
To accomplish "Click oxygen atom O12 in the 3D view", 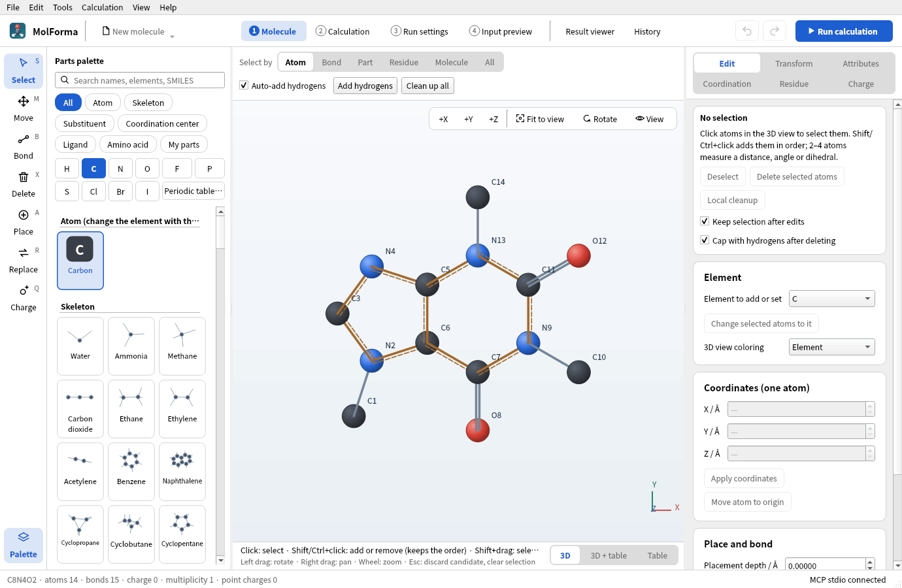I will [x=578, y=255].
